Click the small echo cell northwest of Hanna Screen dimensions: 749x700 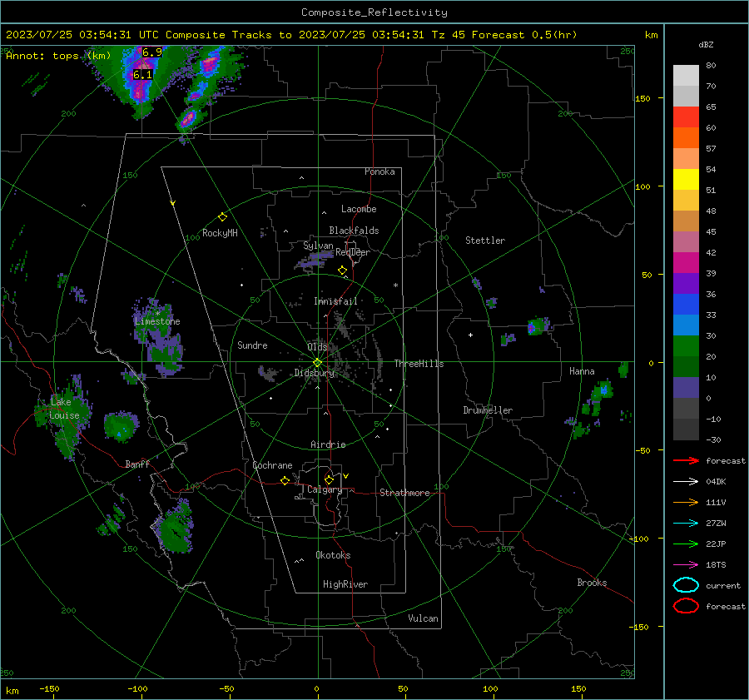(538, 326)
